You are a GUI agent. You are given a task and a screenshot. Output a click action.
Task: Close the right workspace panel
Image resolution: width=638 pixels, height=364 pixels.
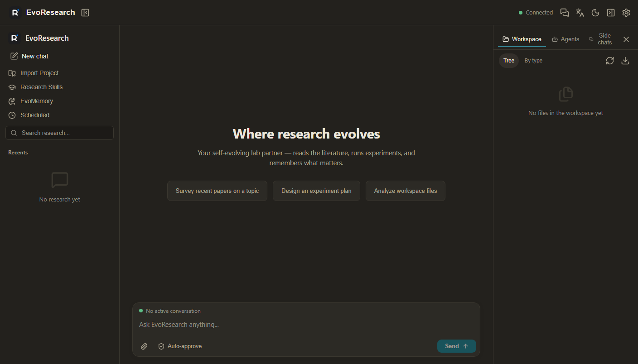[626, 39]
